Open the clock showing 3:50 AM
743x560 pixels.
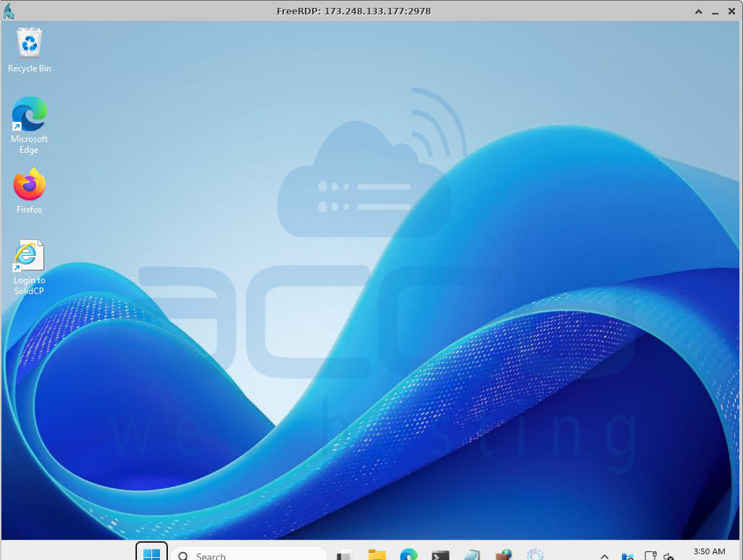[709, 552]
